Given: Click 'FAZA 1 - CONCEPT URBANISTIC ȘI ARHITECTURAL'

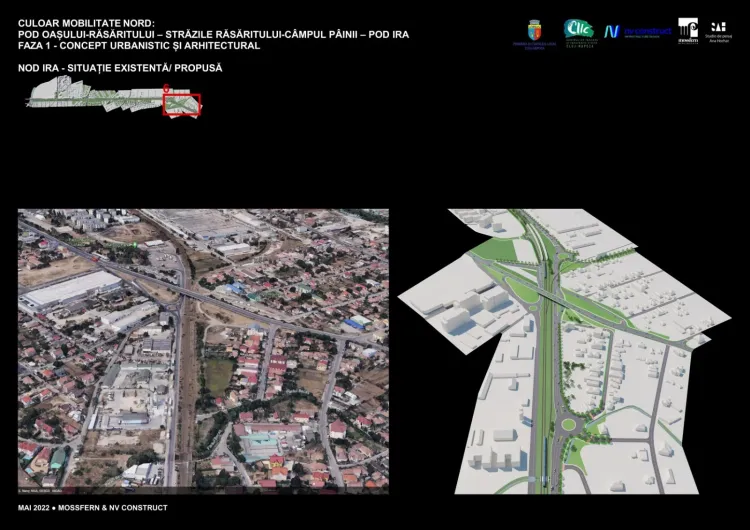Looking at the screenshot, I should point(139,46).
